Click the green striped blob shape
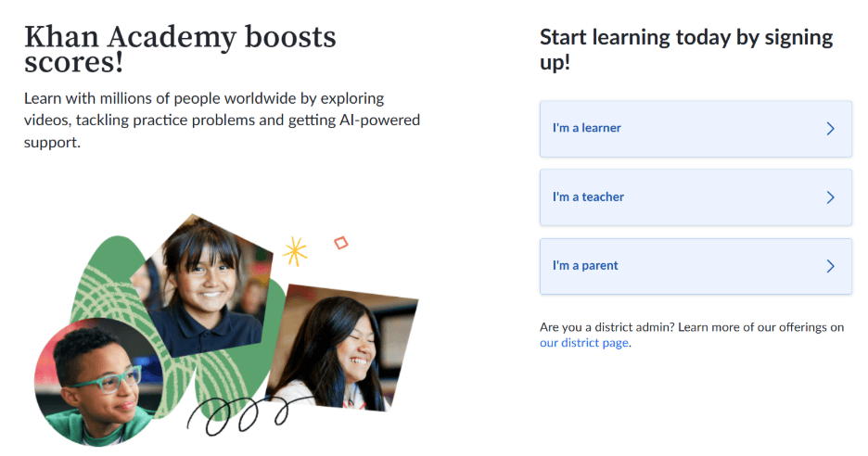This screenshot has height=456, width=868. (107, 278)
